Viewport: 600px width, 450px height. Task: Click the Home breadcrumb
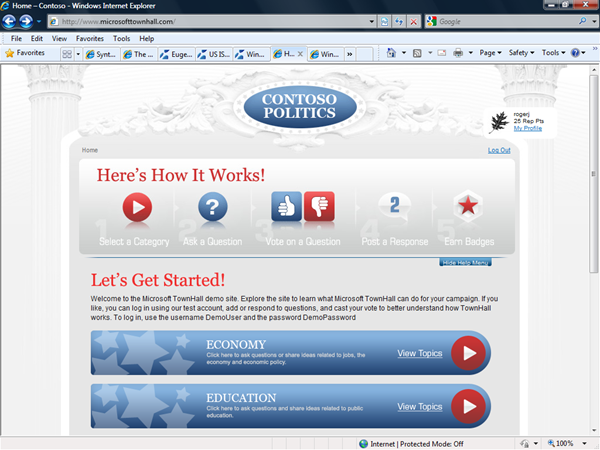pyautogui.click(x=90, y=150)
